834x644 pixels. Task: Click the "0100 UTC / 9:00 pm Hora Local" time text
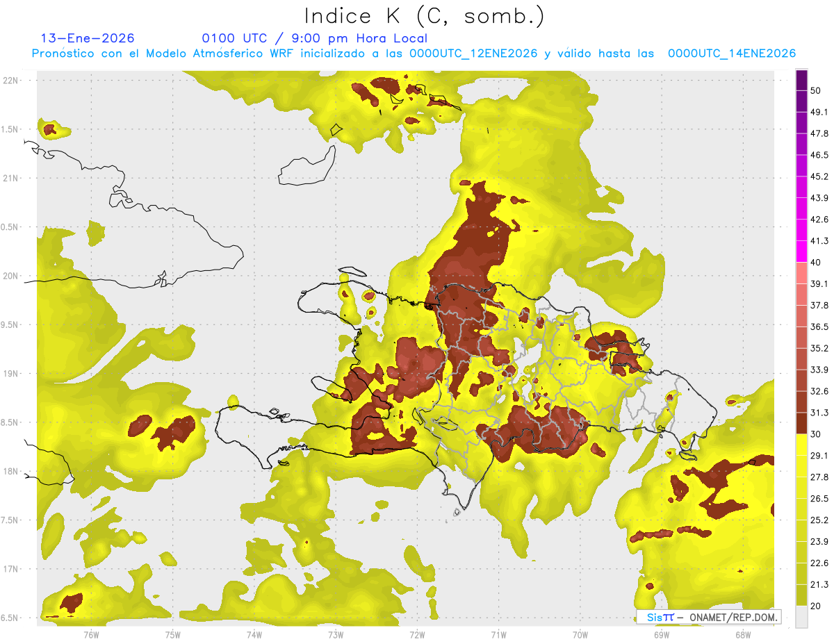314,38
